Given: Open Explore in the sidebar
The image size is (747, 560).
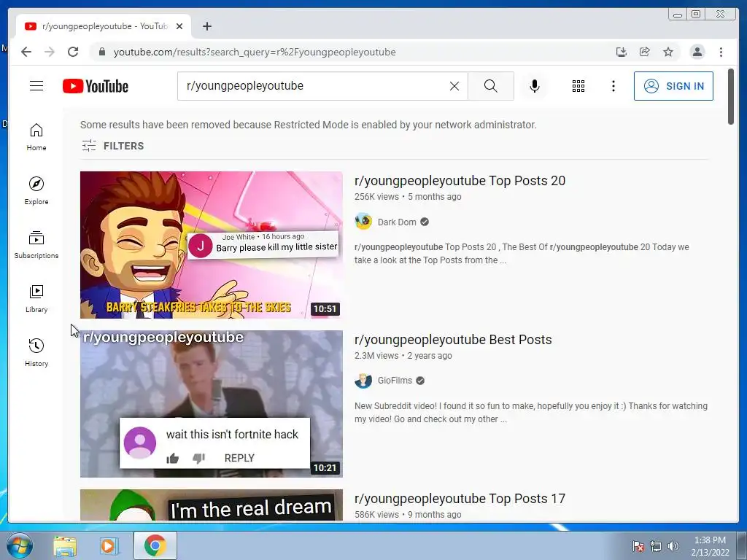Looking at the screenshot, I should (x=36, y=191).
